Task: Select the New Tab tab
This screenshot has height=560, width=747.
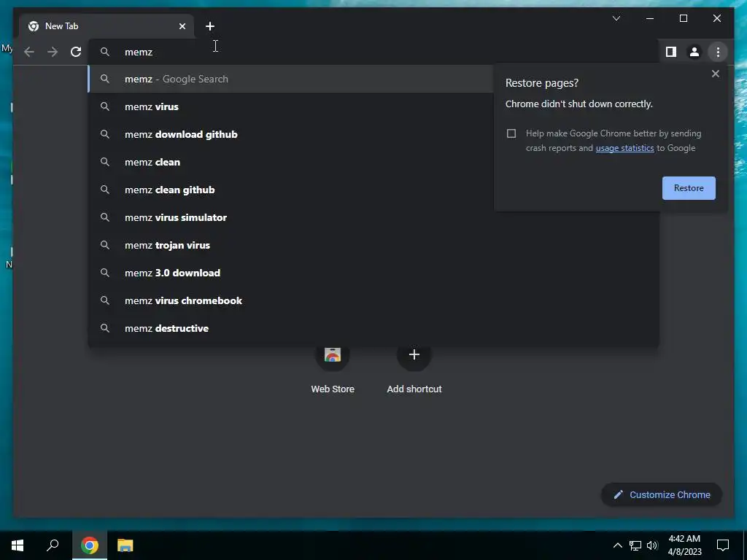Action: pyautogui.click(x=107, y=26)
